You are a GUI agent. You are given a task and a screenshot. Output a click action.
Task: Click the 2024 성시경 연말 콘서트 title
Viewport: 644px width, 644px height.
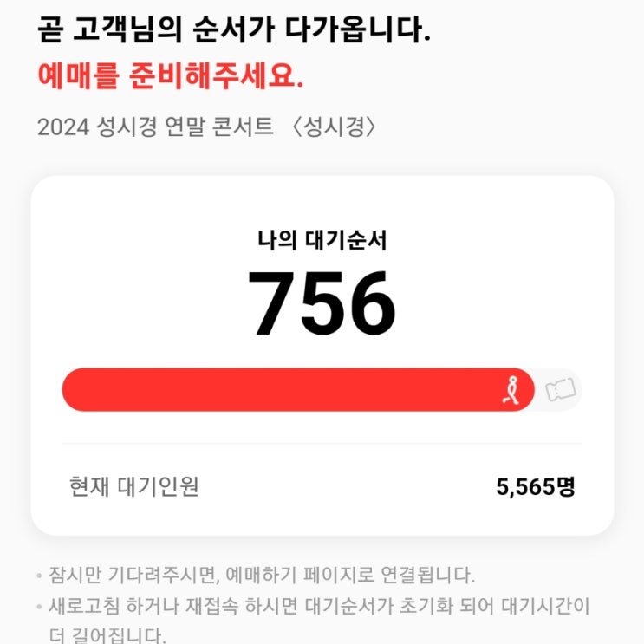(x=155, y=127)
